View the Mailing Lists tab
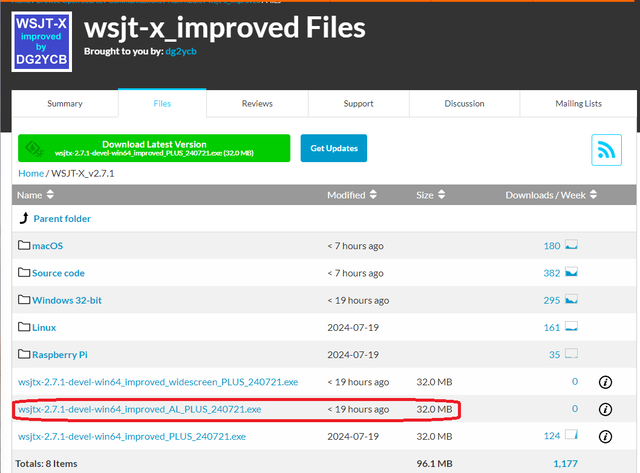 pyautogui.click(x=578, y=104)
